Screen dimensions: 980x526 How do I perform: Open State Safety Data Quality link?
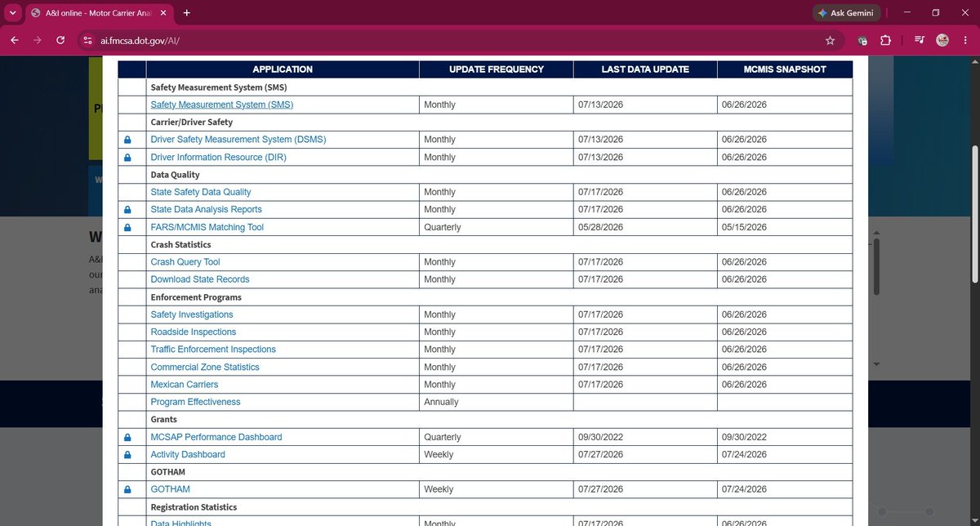pos(201,192)
